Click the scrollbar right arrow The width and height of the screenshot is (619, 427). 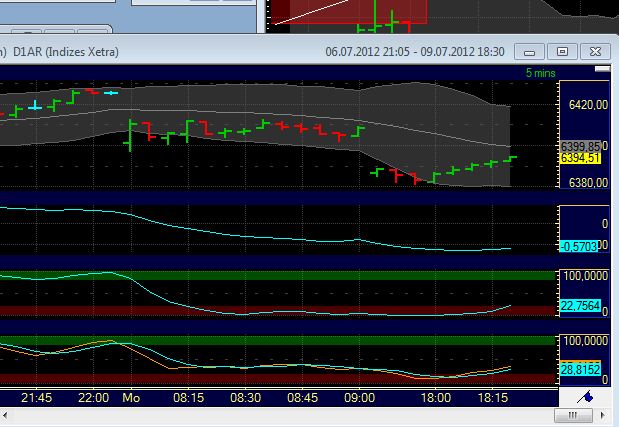pyautogui.click(x=602, y=415)
